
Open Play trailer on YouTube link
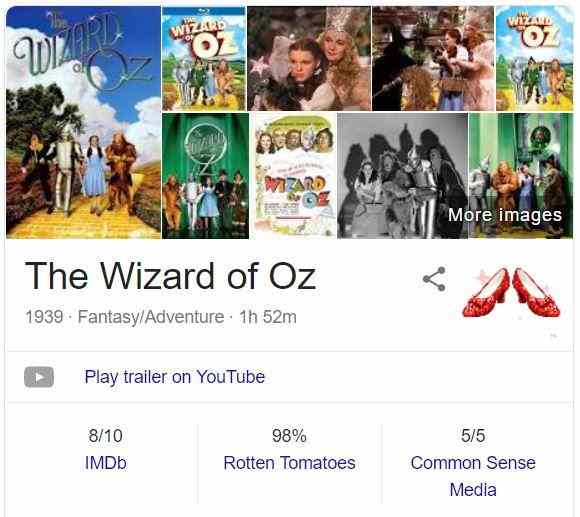(175, 377)
